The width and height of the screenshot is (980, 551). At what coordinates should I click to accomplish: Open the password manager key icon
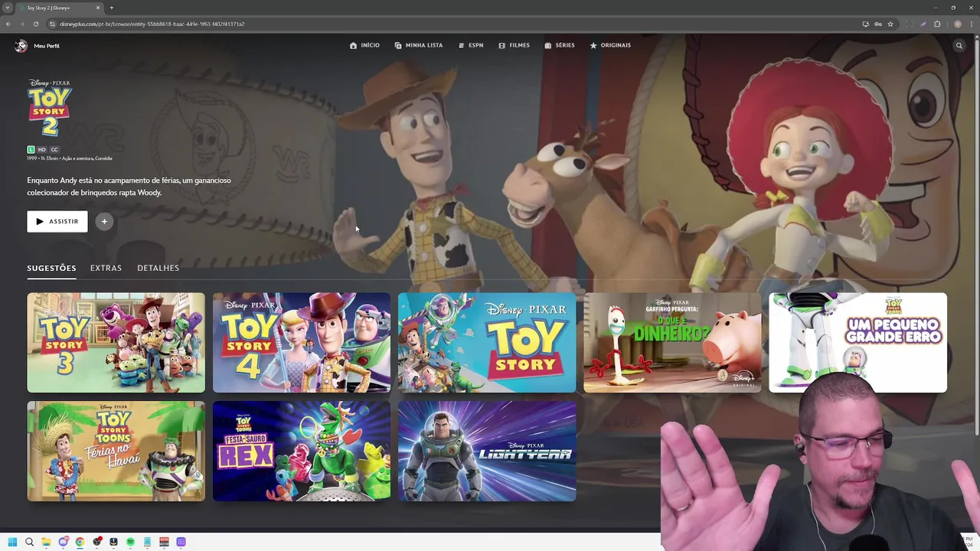tap(878, 24)
